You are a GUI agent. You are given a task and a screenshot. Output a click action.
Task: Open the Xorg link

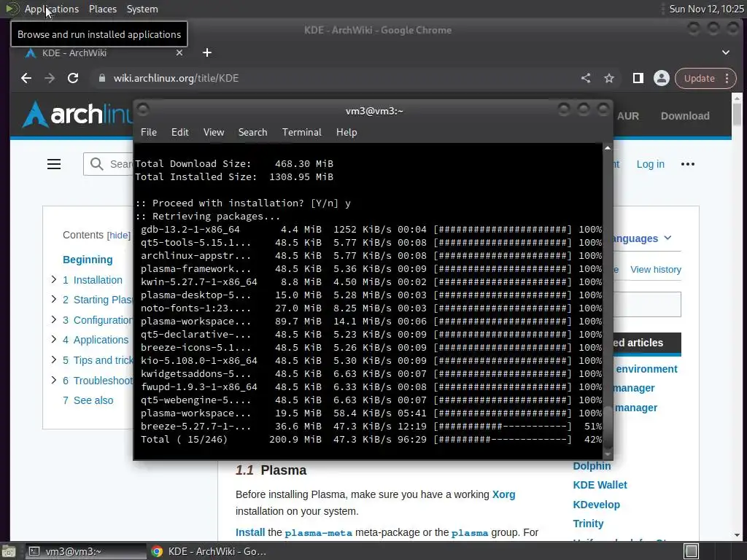(503, 494)
